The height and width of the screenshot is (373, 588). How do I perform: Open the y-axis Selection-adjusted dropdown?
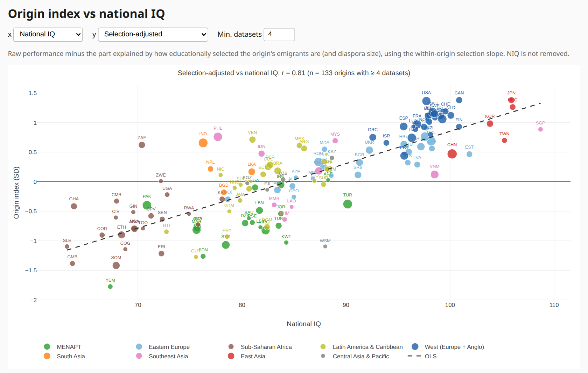153,35
